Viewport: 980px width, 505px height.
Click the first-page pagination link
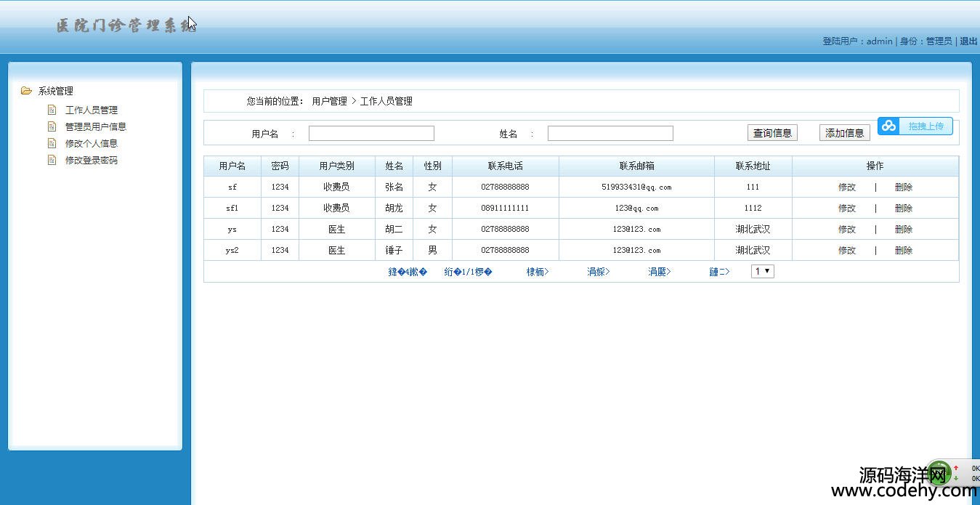click(x=538, y=272)
